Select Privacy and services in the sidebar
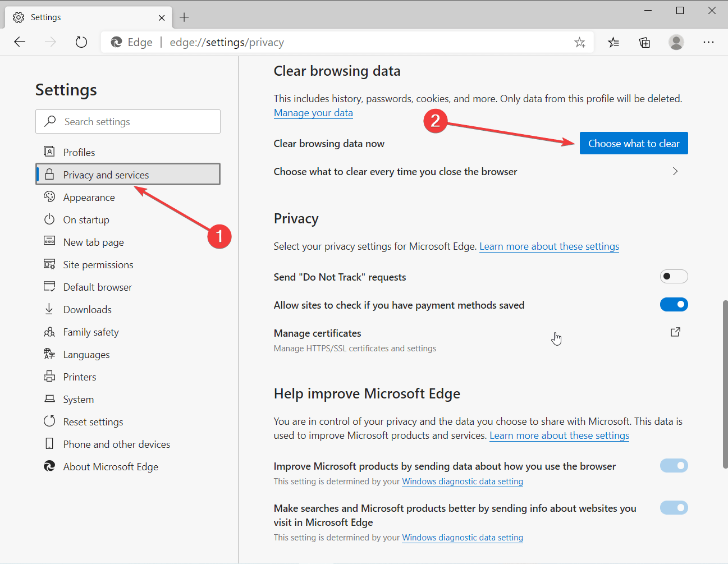 click(x=128, y=175)
